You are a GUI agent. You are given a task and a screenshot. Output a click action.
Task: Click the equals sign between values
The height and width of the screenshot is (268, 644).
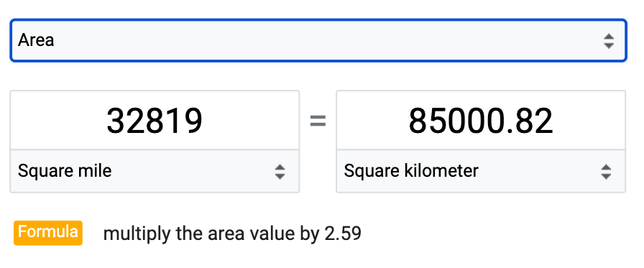click(x=318, y=121)
